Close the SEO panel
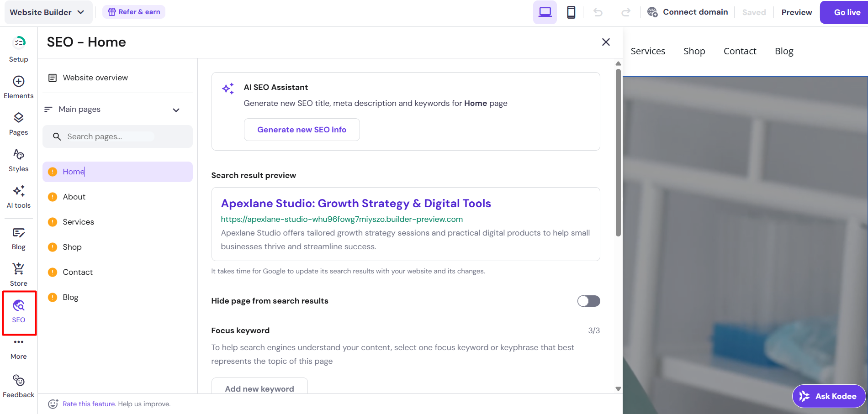The width and height of the screenshot is (868, 414). coord(606,42)
